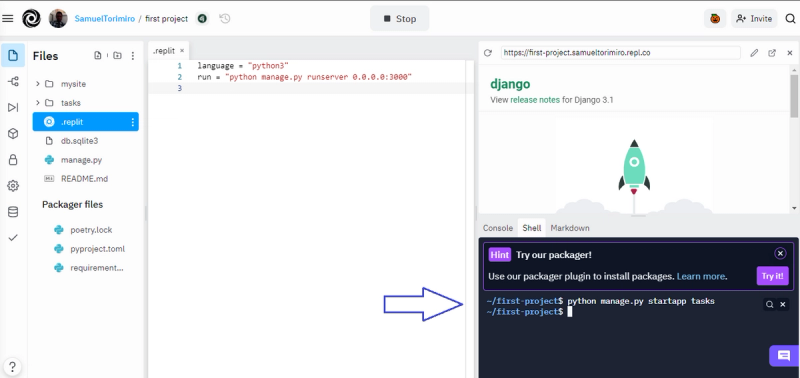The image size is (800, 378).
Task: Click the Stop button
Action: [x=399, y=19]
